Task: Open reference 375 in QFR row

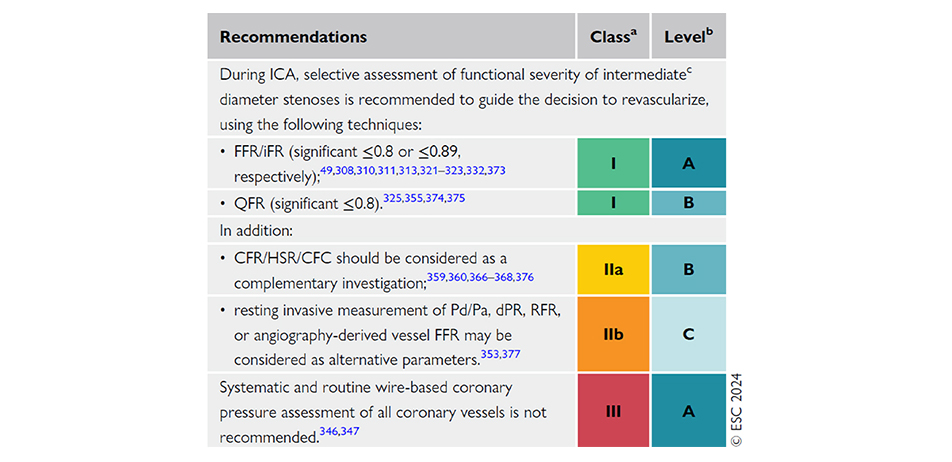Action: (x=457, y=198)
